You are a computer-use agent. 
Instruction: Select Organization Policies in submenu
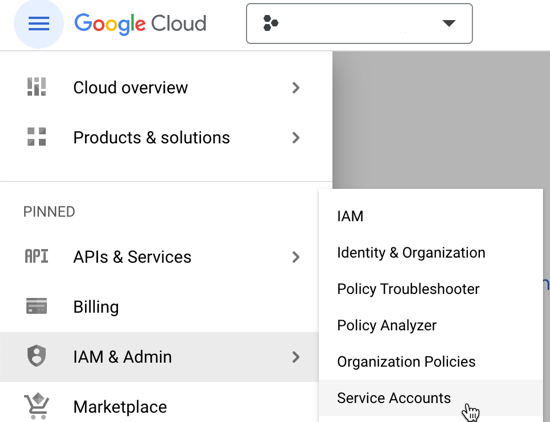click(x=431, y=362)
